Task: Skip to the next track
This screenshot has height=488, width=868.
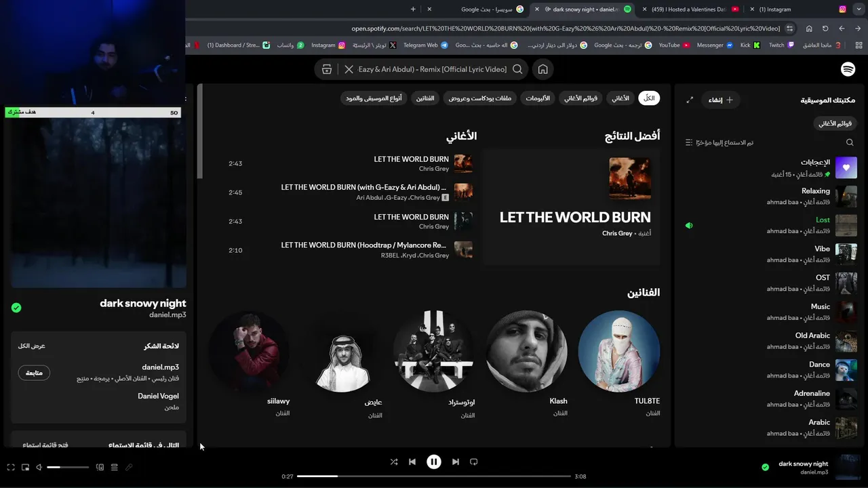Action: click(x=455, y=462)
